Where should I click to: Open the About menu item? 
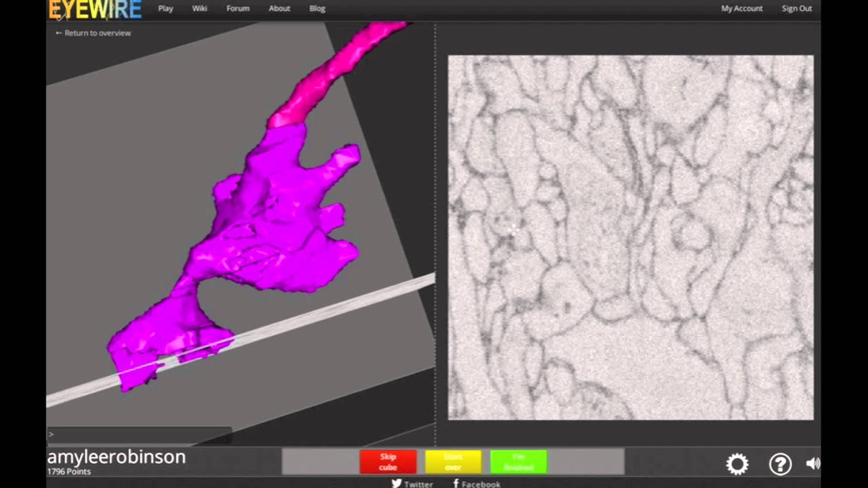coord(279,8)
